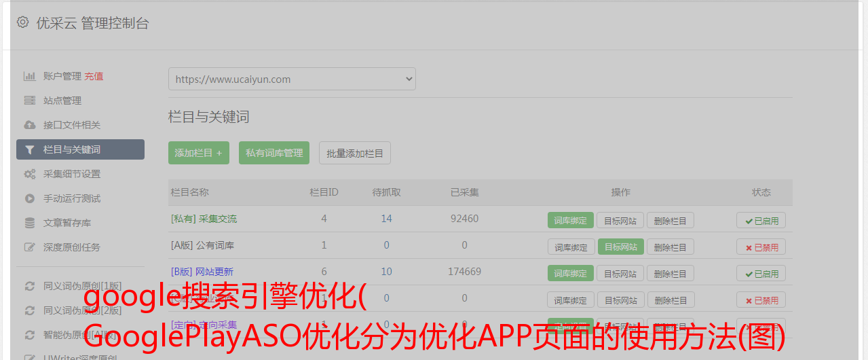Click the gear icon beside 优采云 管理控制台

click(x=22, y=22)
